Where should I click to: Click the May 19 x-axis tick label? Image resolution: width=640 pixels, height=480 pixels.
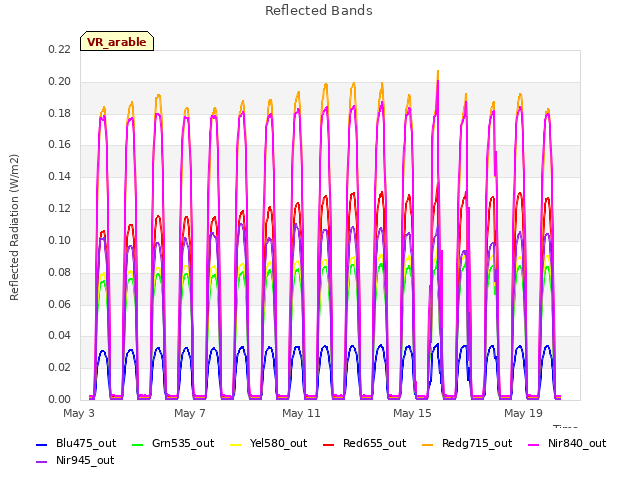click(x=523, y=413)
